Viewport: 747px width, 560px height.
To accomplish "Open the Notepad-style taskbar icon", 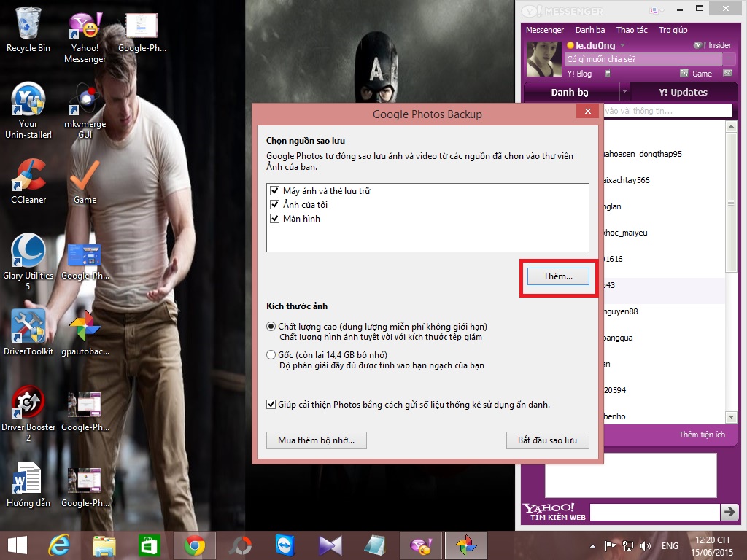I will 376,545.
